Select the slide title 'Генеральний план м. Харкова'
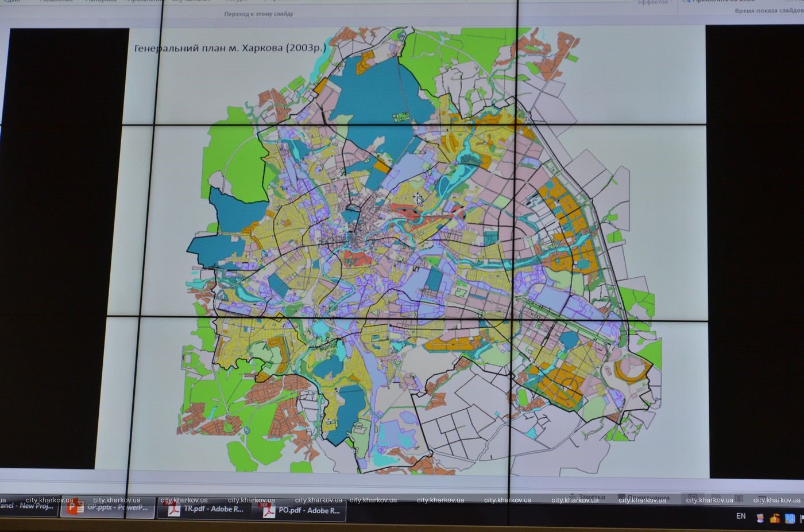 [x=230, y=48]
